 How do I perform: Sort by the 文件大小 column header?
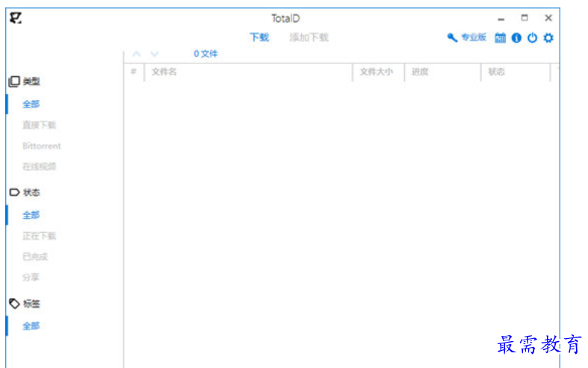click(x=377, y=72)
